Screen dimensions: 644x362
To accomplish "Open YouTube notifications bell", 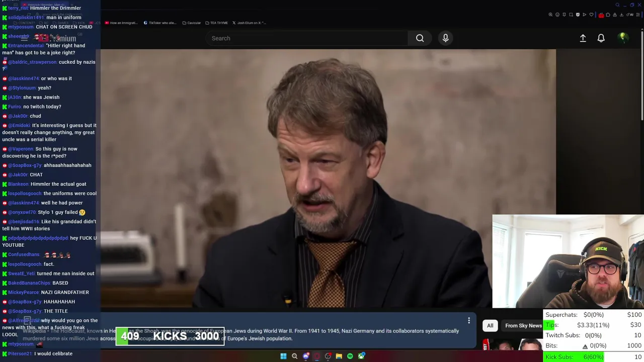I will click(x=601, y=38).
